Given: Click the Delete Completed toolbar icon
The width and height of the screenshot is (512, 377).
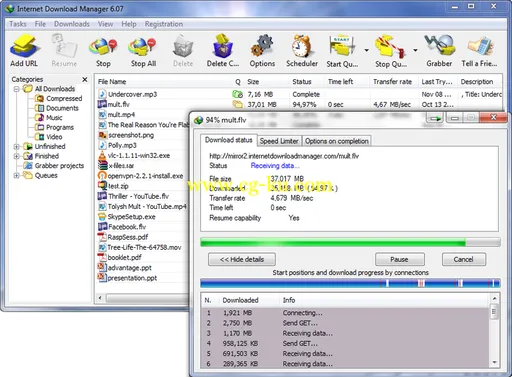Looking at the screenshot, I should pyautogui.click(x=223, y=51).
